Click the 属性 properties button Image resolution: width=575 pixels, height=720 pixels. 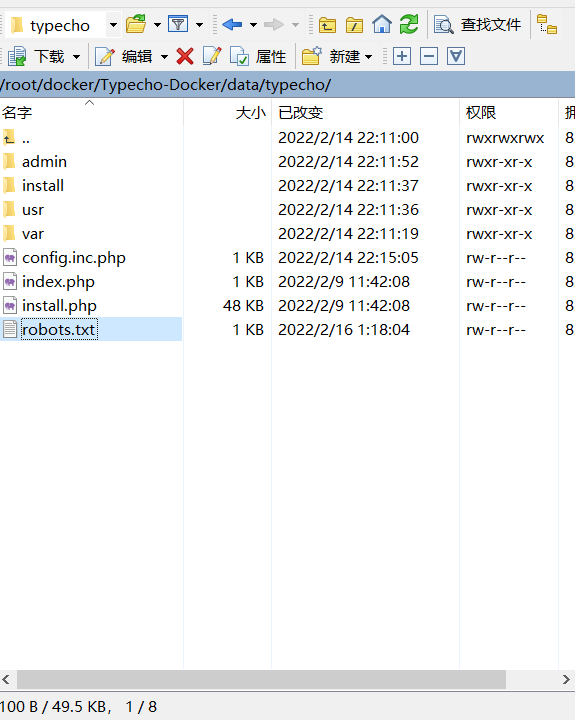[258, 56]
